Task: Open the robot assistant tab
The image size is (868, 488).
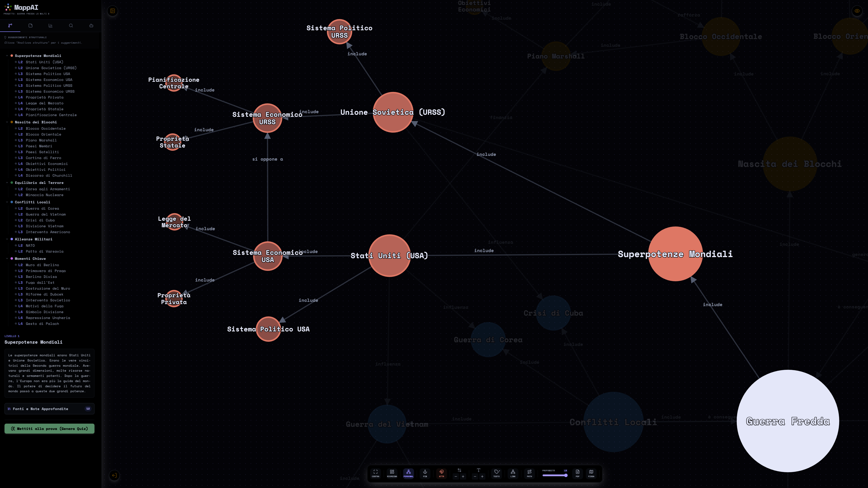Action: pos(91,26)
